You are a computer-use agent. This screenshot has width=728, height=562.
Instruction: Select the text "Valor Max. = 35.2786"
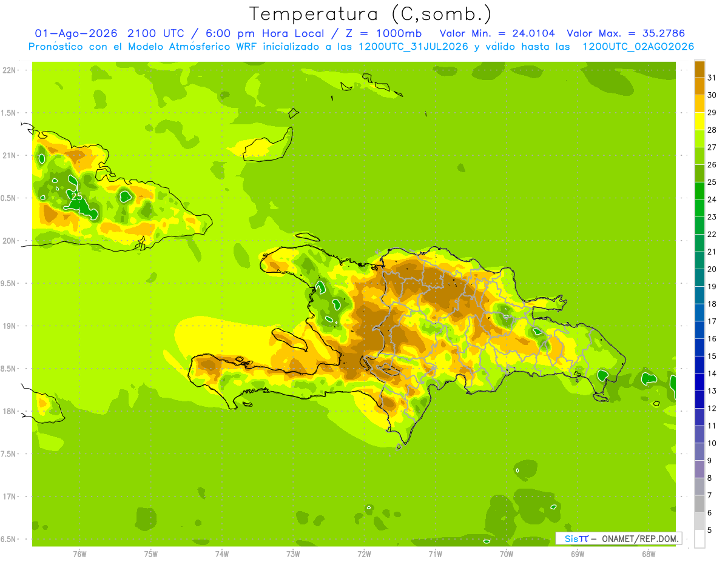pos(625,33)
